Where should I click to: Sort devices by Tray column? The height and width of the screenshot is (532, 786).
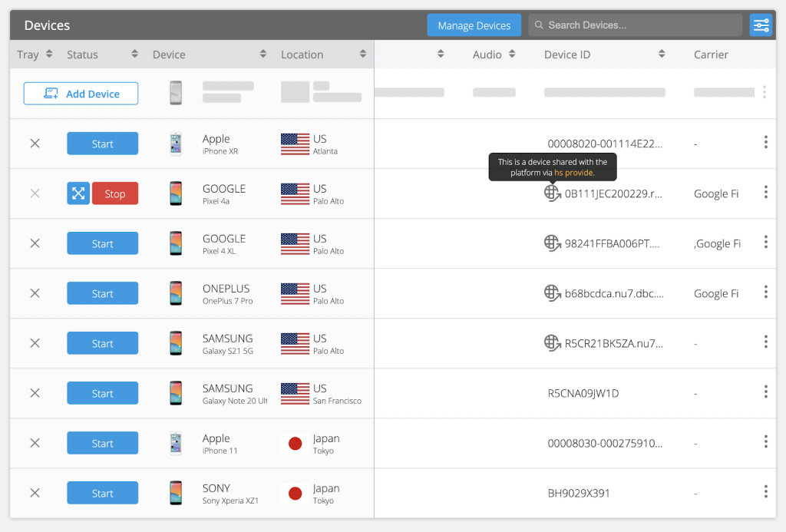click(49, 54)
